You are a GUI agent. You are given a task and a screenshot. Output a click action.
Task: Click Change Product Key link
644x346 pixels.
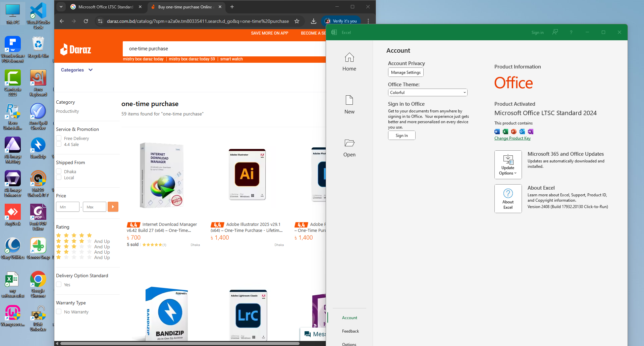(x=513, y=138)
